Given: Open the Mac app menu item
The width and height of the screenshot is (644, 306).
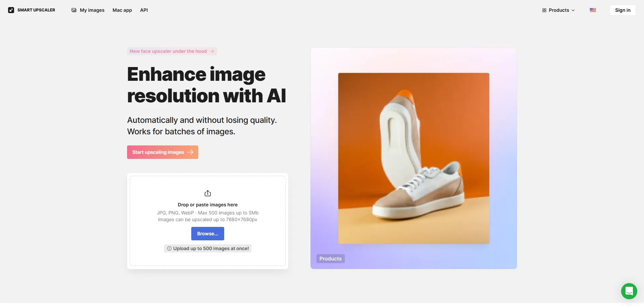Looking at the screenshot, I should pos(122,10).
